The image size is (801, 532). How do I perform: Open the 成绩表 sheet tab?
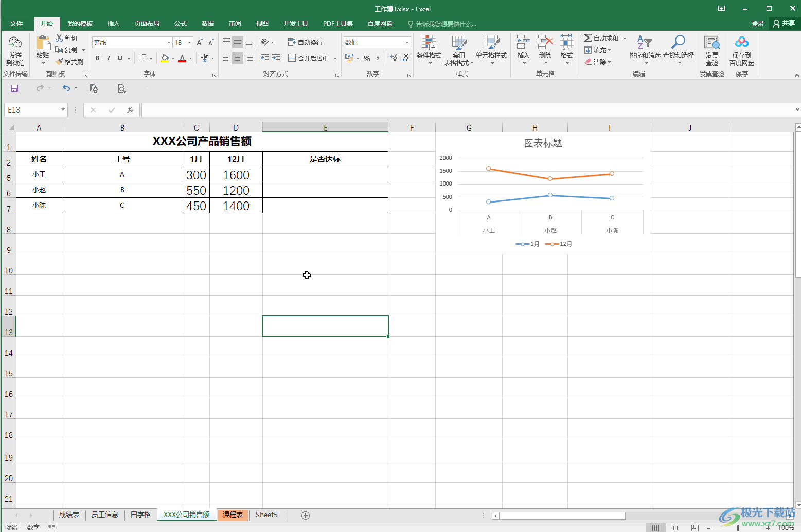click(69, 515)
